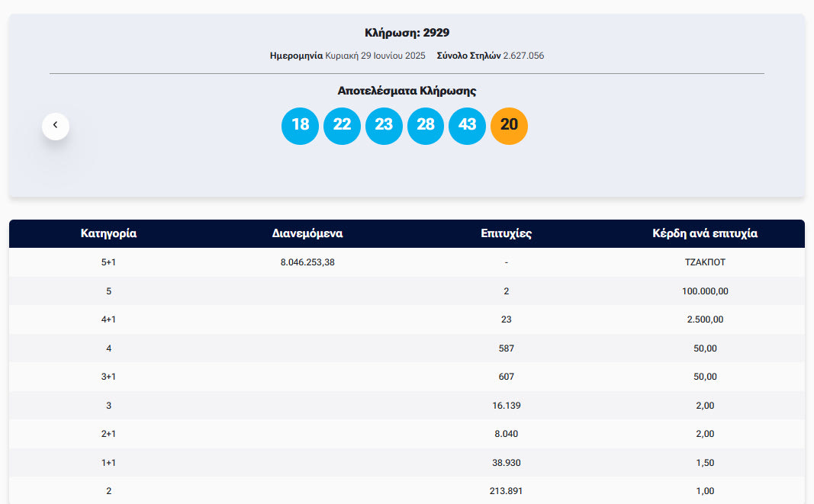
Task: Select the blue ball number 22
Action: (x=342, y=126)
